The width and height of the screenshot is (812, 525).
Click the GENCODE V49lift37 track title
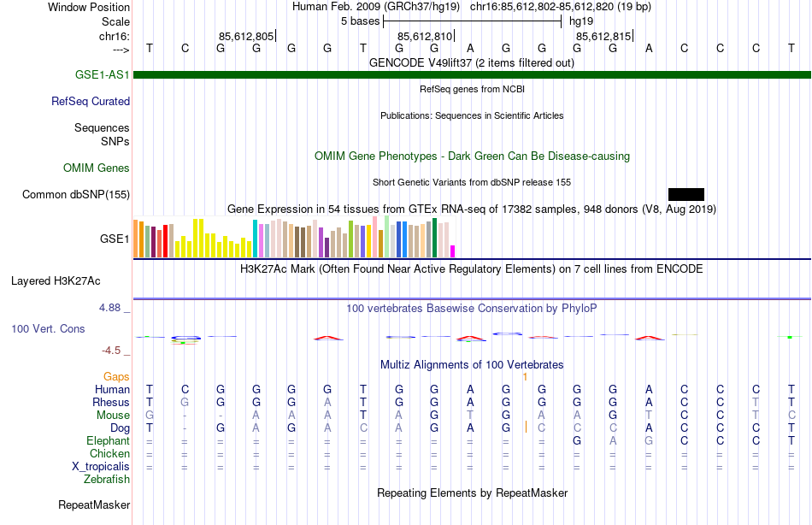pos(472,62)
